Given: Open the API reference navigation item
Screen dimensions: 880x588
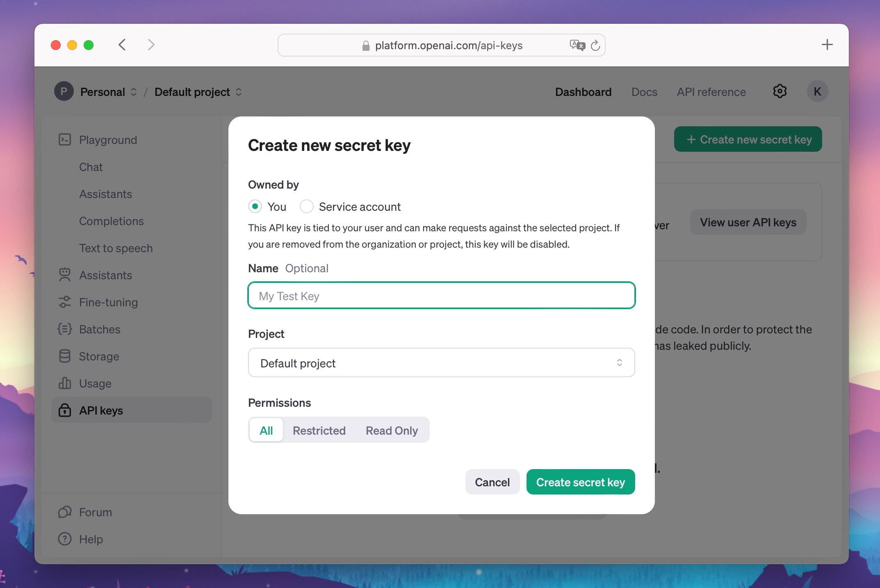Looking at the screenshot, I should tap(711, 92).
